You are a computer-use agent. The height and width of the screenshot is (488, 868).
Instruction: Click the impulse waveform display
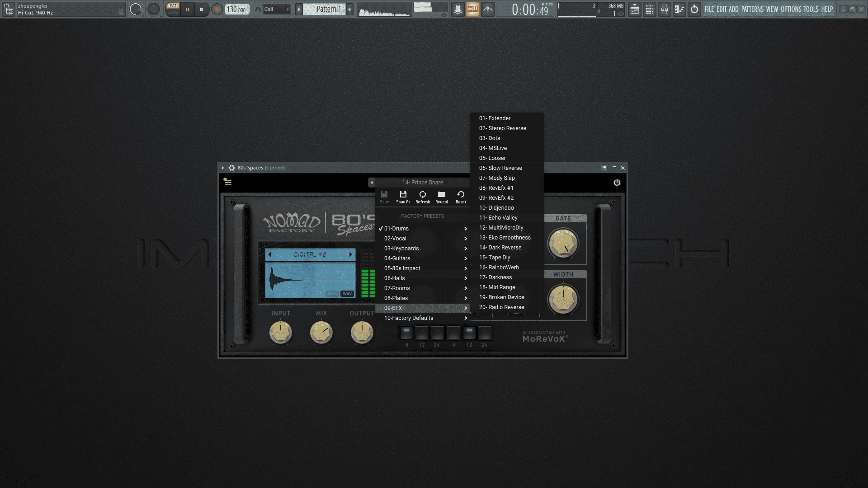tap(310, 280)
